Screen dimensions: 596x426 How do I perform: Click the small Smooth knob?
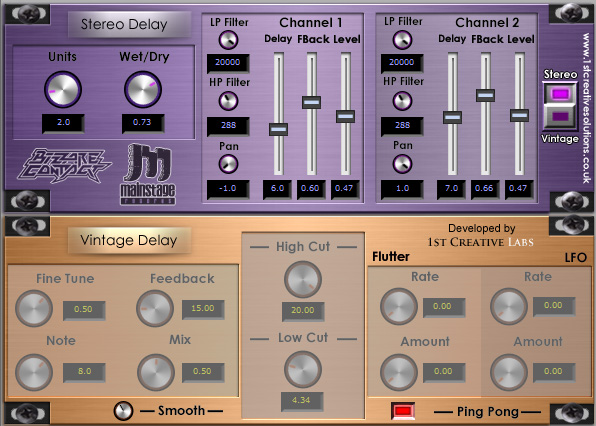pos(123,411)
